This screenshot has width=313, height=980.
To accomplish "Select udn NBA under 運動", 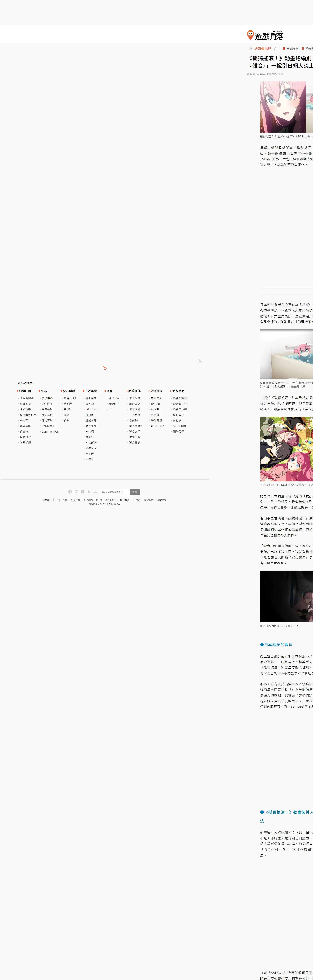I will tap(113, 398).
